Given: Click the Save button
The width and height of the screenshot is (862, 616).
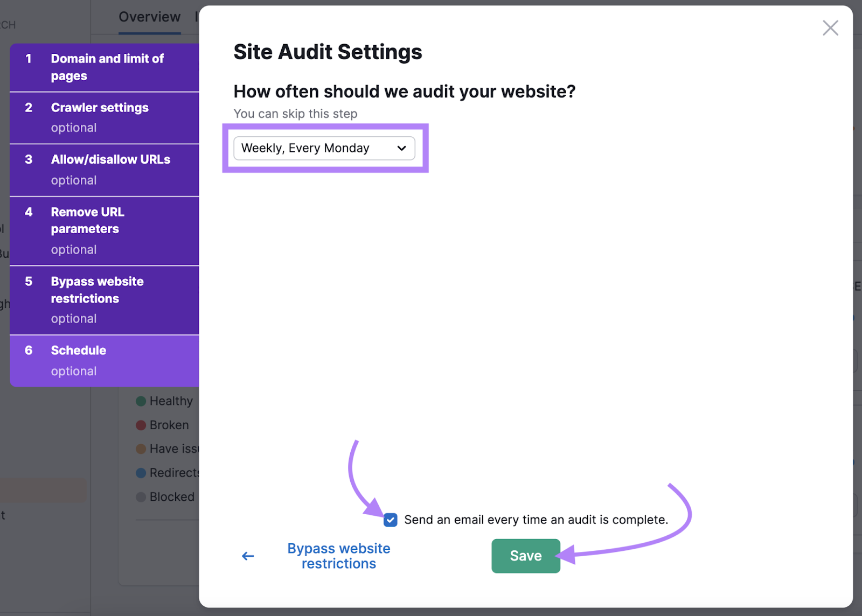Looking at the screenshot, I should click(x=525, y=556).
